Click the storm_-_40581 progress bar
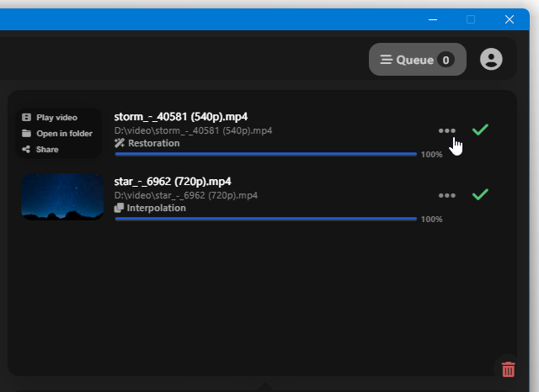This screenshot has height=392, width=539. pyautogui.click(x=266, y=154)
